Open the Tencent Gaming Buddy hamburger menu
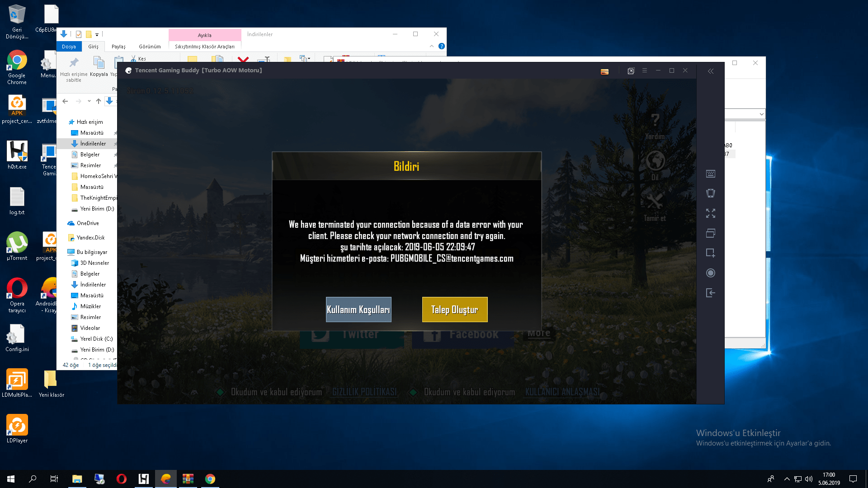868x488 pixels. pos(645,70)
